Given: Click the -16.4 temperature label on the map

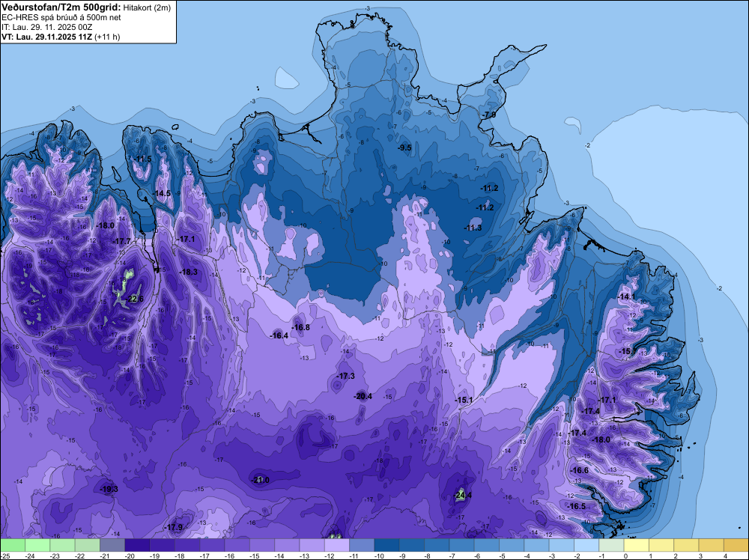Looking at the screenshot, I should [279, 335].
